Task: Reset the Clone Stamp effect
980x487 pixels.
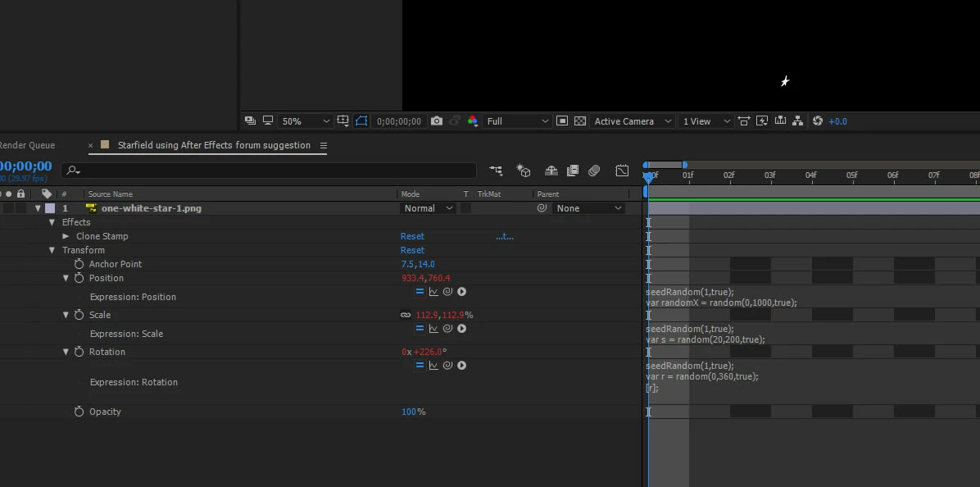Action: click(x=412, y=236)
